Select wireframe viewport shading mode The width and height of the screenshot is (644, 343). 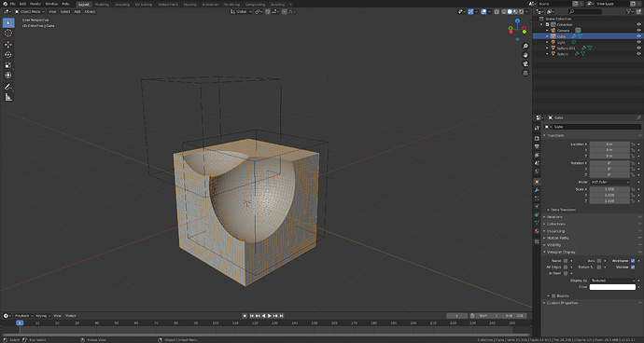[x=504, y=11]
